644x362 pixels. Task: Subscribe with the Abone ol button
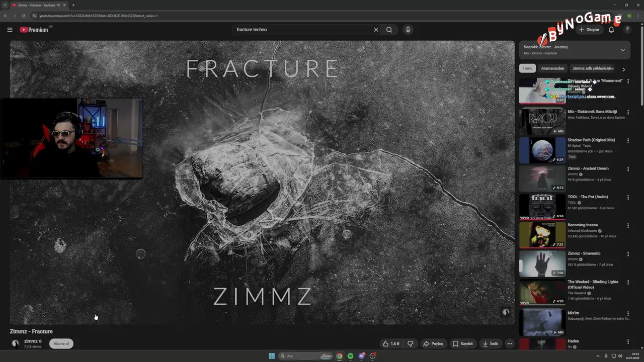pyautogui.click(x=61, y=344)
